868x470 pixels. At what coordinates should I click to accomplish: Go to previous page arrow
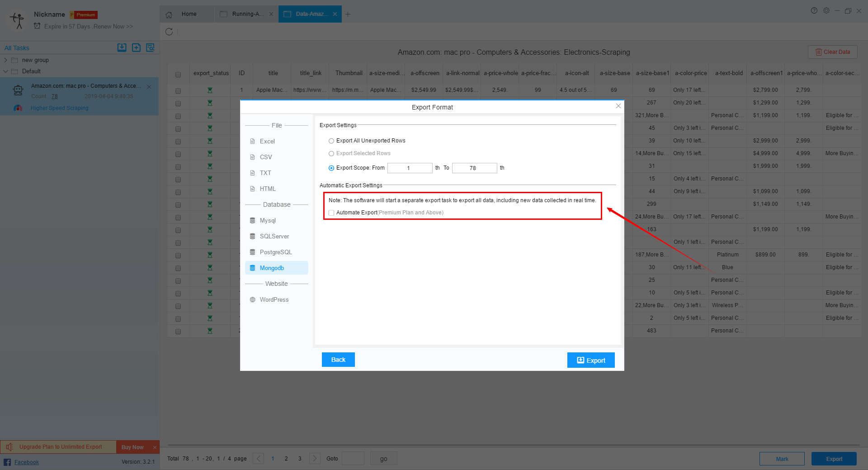click(258, 458)
